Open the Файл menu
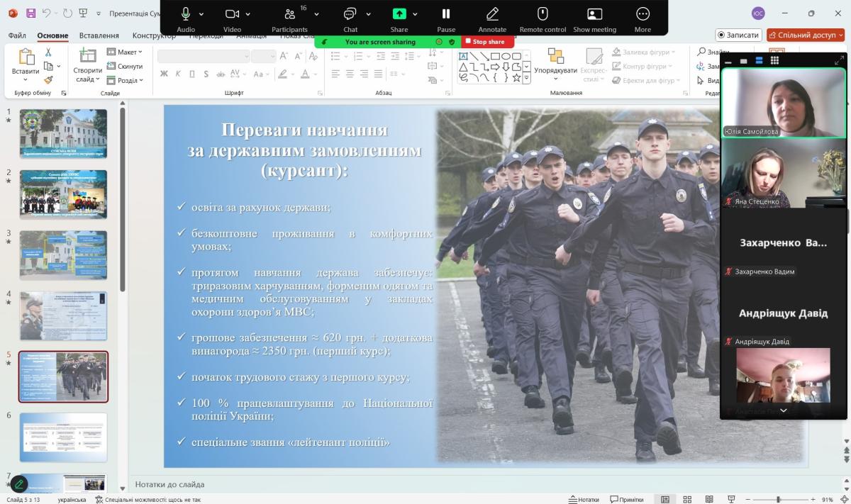Screen dimensions: 851x504 [17, 35]
